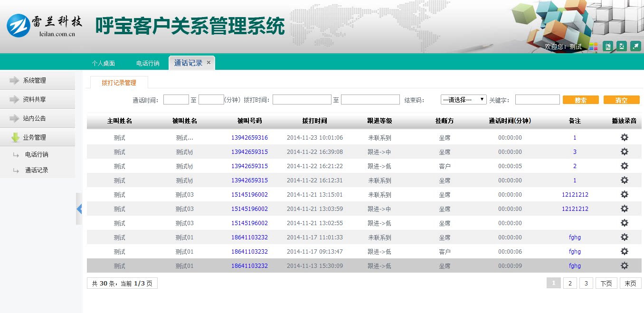This screenshot has height=313, width=644.
Task: Click gear icon for the 2014-11-13 15:30:09 row
Action: click(624, 266)
